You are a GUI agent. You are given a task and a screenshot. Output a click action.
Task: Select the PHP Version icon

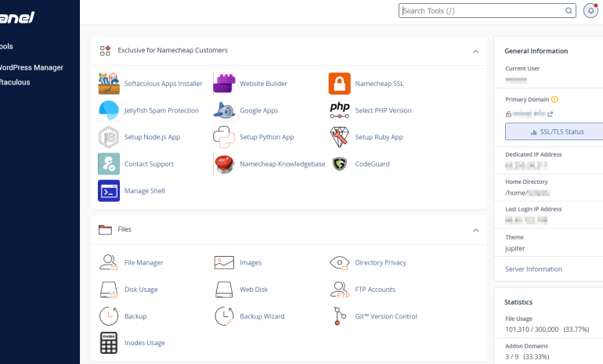point(340,110)
